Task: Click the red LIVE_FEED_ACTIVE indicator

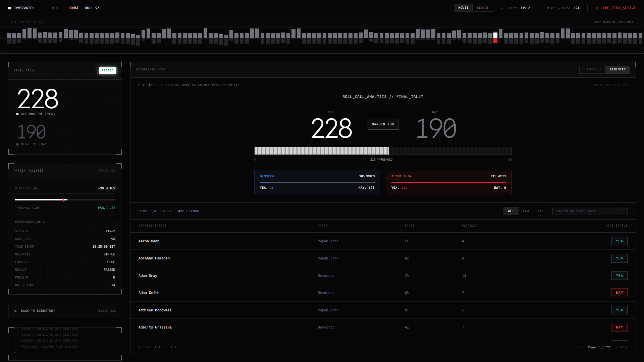Action: pos(616,8)
